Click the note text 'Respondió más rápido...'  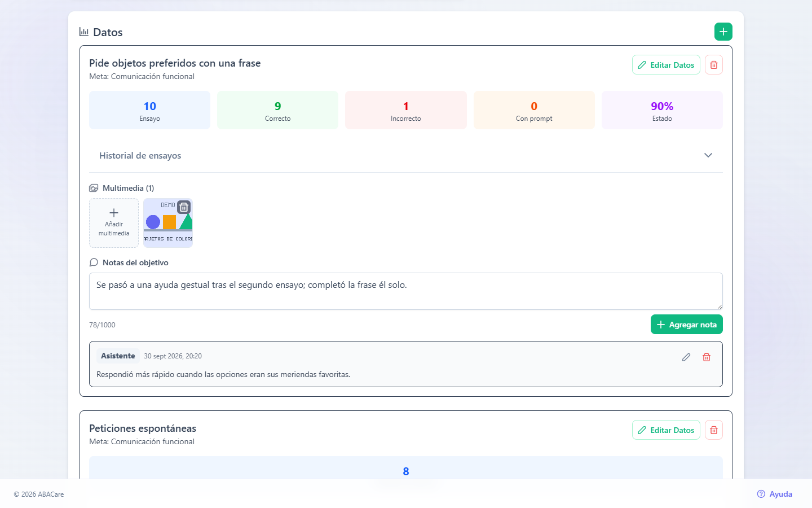click(x=223, y=374)
